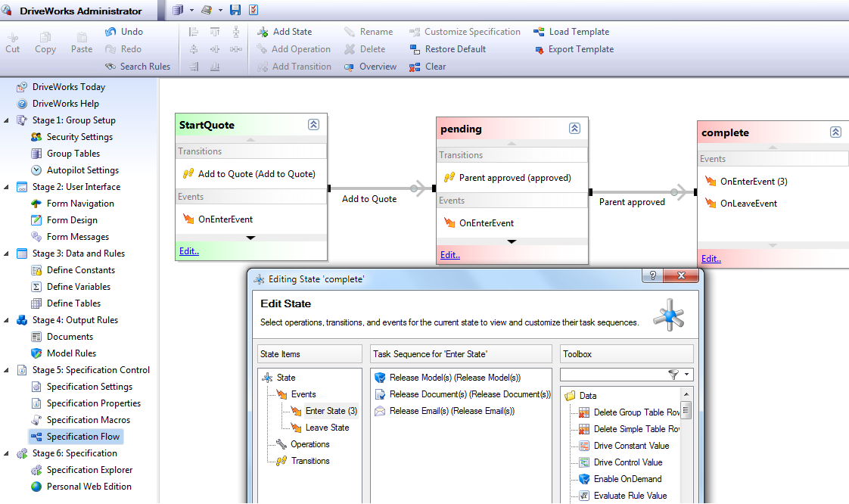Collapse Stage 3: Data and Rules node
Viewport: 849px width, 504px height.
point(7,254)
